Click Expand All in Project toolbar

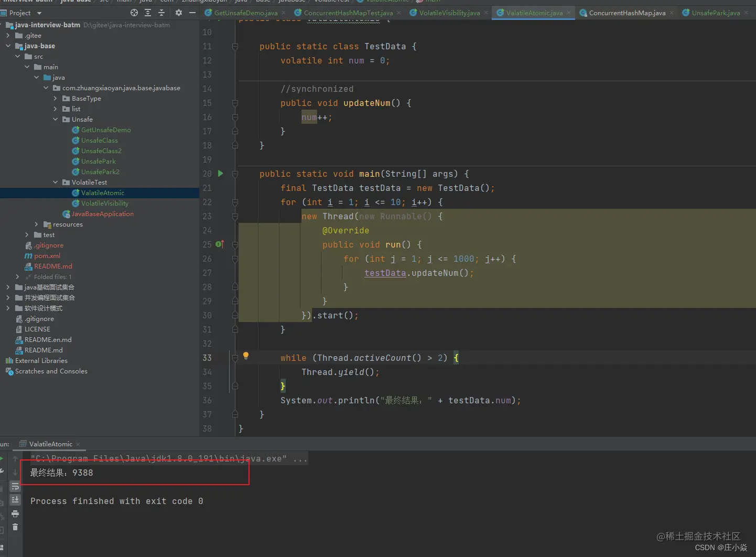point(148,13)
